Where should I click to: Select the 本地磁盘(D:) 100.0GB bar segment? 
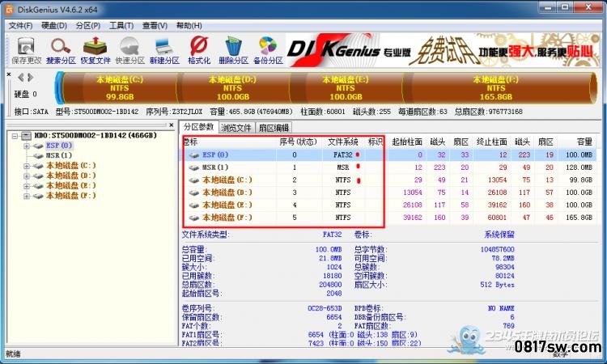pyautogui.click(x=232, y=88)
